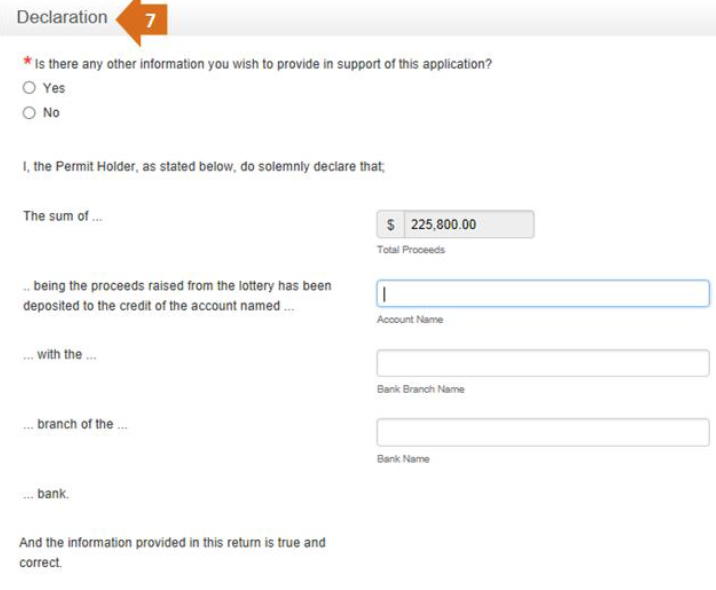Click the orange step 7 arrow marker

pos(142,21)
